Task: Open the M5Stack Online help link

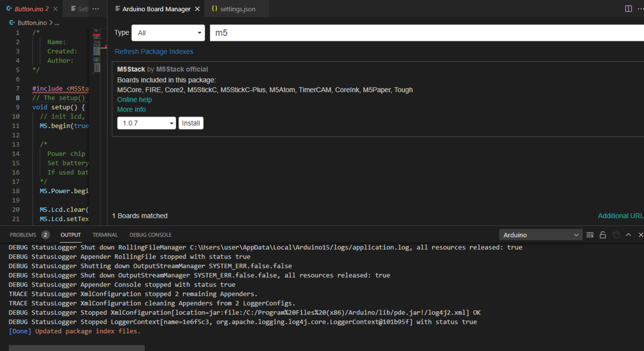Action: [135, 100]
